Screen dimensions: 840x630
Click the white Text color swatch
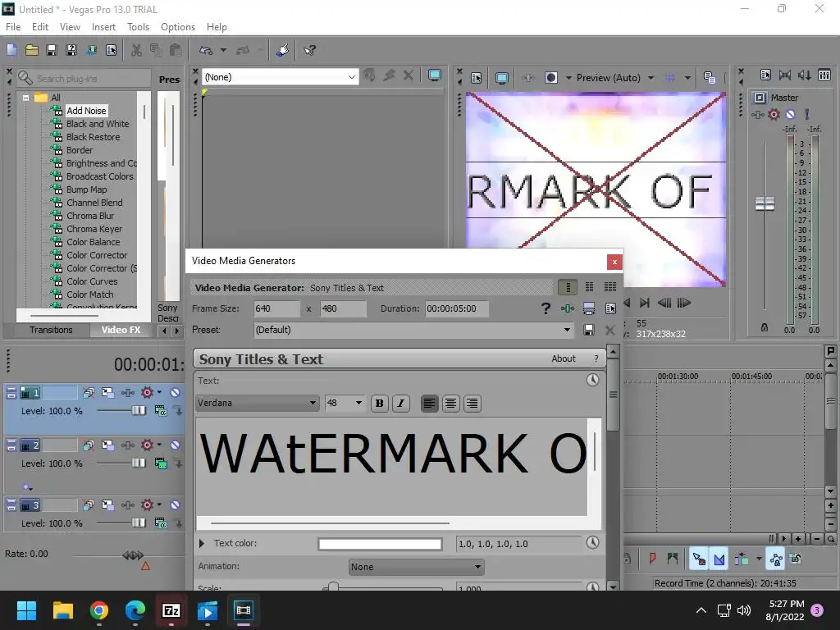tap(380, 545)
